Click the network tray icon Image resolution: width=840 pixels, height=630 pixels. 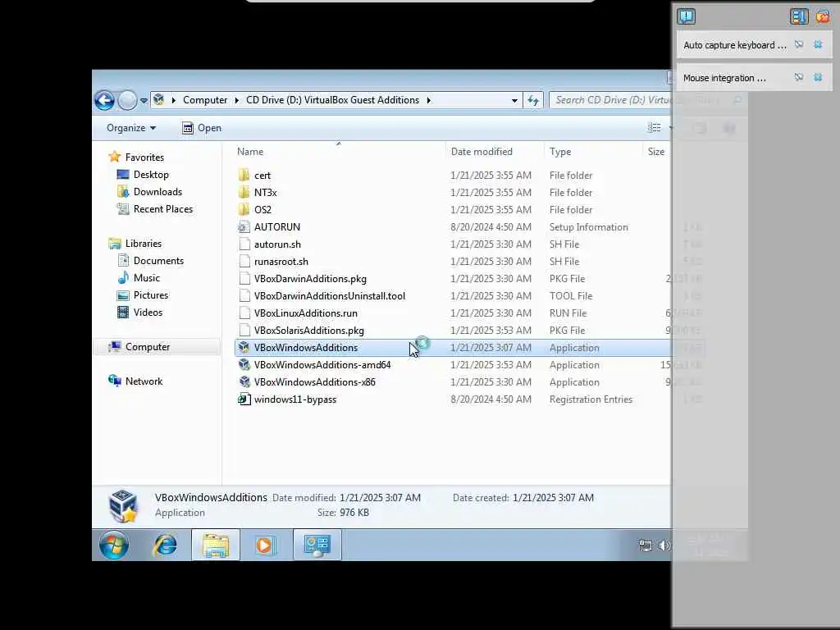click(646, 546)
